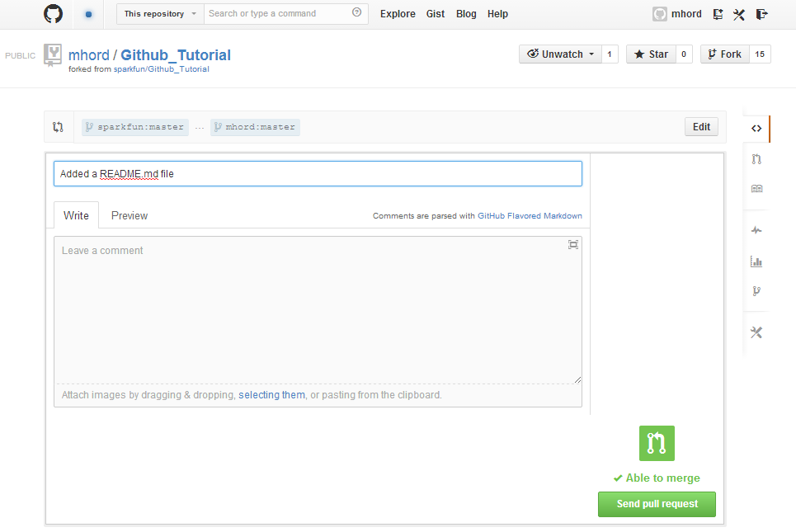Click the compare branches icon in range bar
The width and height of the screenshot is (796, 532).
click(x=58, y=127)
